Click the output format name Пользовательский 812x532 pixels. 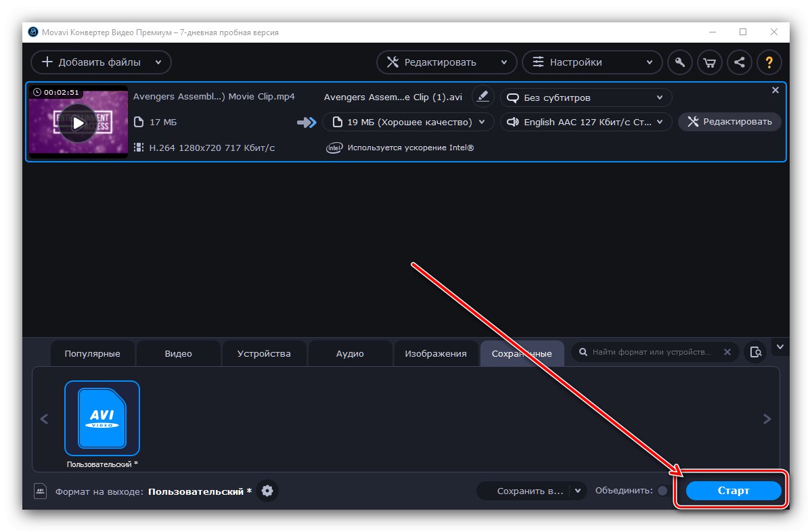click(200, 491)
